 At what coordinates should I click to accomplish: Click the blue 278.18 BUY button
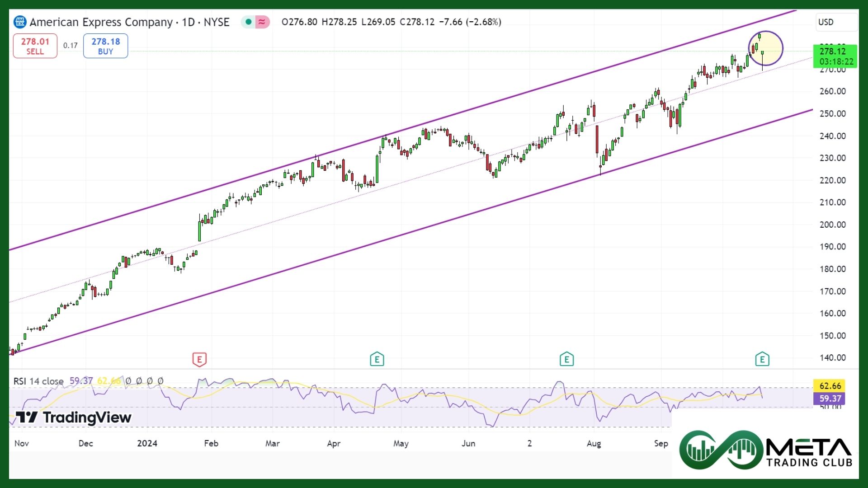(106, 46)
